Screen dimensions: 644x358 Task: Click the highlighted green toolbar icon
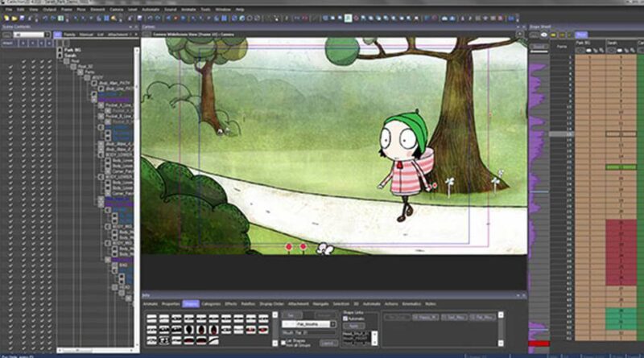[x=348, y=19]
